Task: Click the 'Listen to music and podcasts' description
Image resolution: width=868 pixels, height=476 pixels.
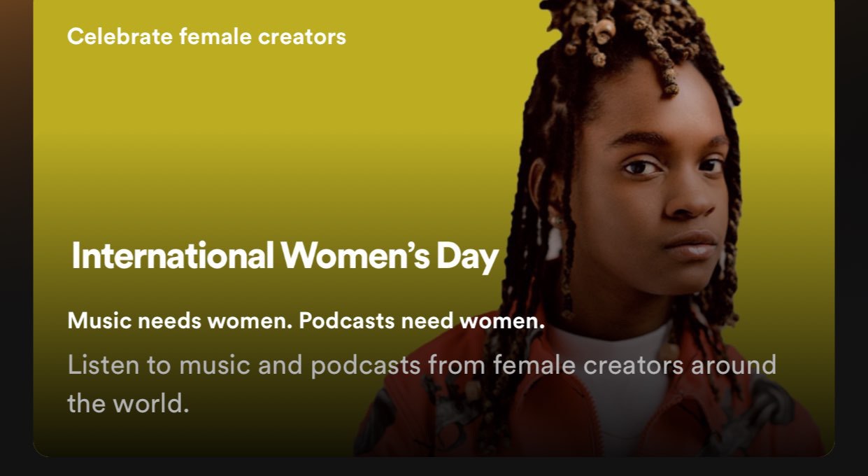Action: pyautogui.click(x=422, y=384)
